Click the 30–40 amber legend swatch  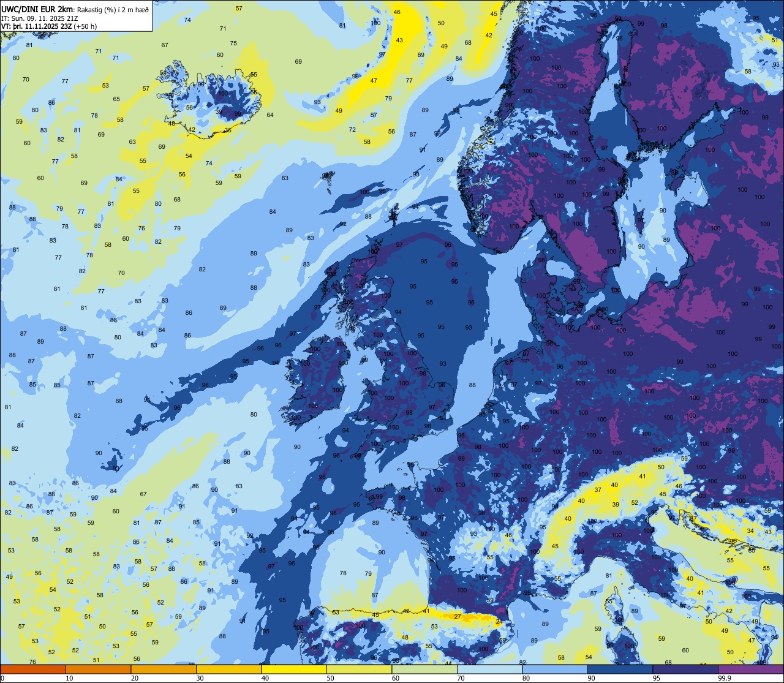coord(228,670)
